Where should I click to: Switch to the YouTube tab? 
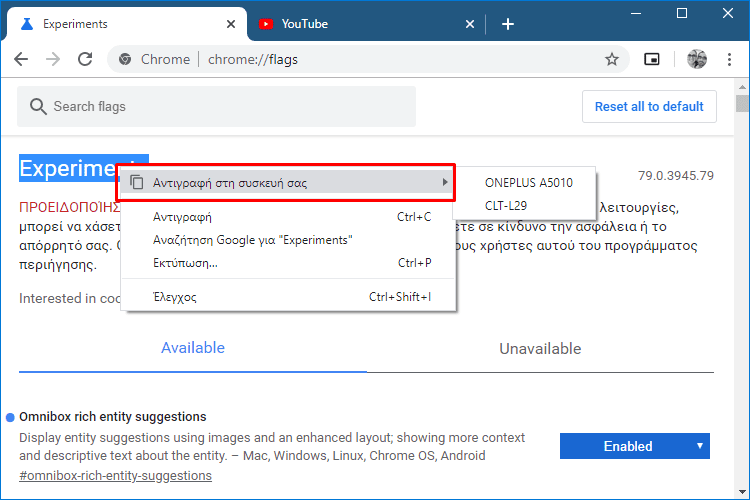[366, 24]
